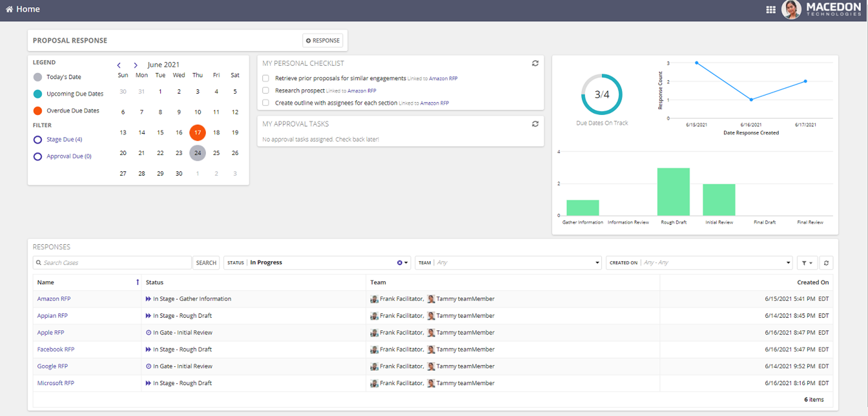This screenshot has width=868, height=416.
Task: Open the Team filter dropdown
Action: pyautogui.click(x=508, y=263)
